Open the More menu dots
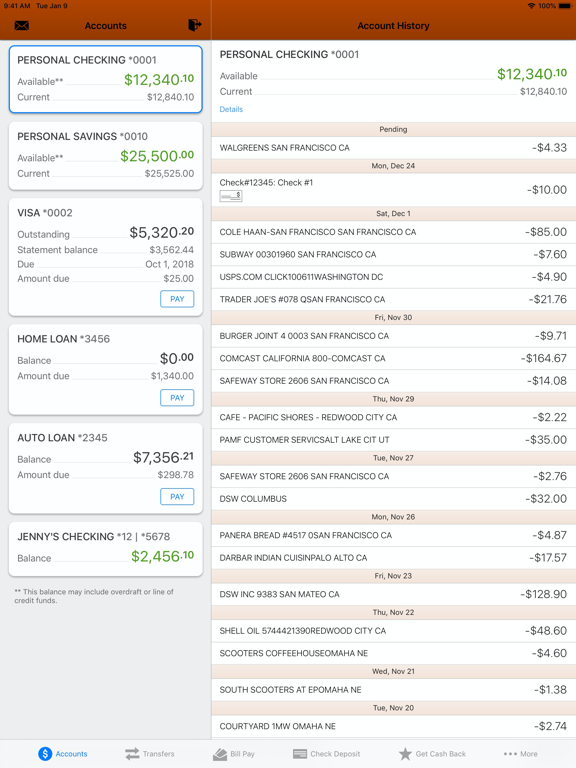Viewport: 576px width, 768px height. pos(520,754)
